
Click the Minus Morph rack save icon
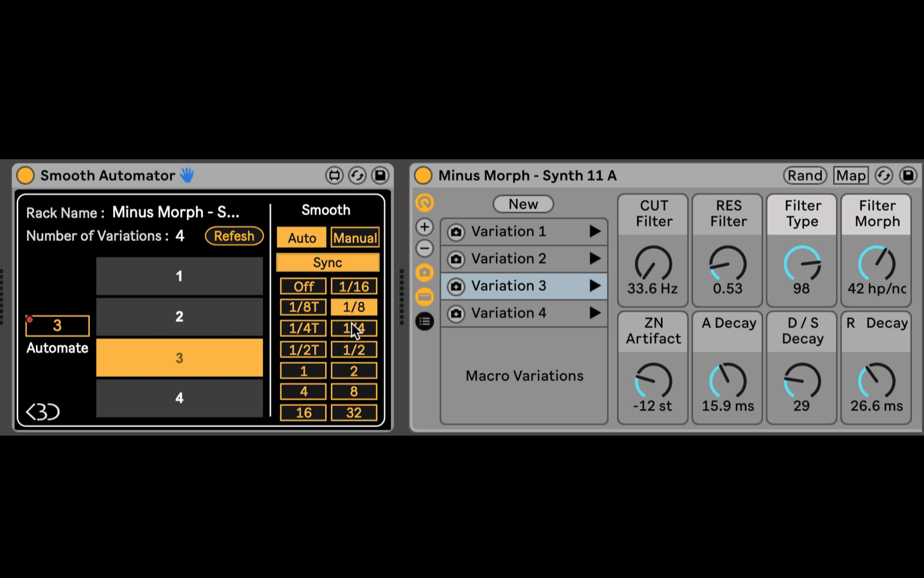click(908, 175)
